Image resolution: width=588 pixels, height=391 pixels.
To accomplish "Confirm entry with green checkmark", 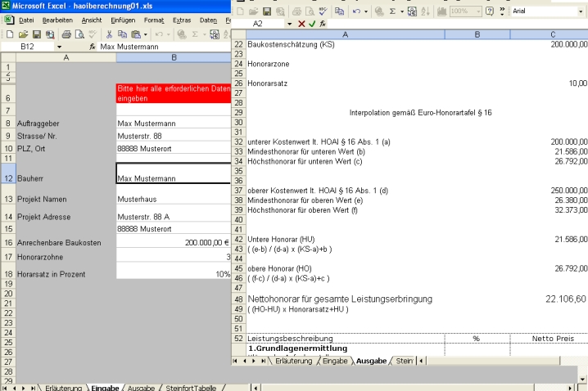I will pyautogui.click(x=312, y=25).
